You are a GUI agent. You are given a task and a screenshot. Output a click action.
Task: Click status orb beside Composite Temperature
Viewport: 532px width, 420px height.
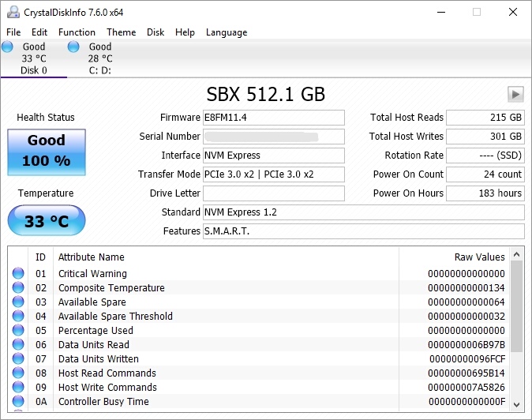pyautogui.click(x=18, y=288)
